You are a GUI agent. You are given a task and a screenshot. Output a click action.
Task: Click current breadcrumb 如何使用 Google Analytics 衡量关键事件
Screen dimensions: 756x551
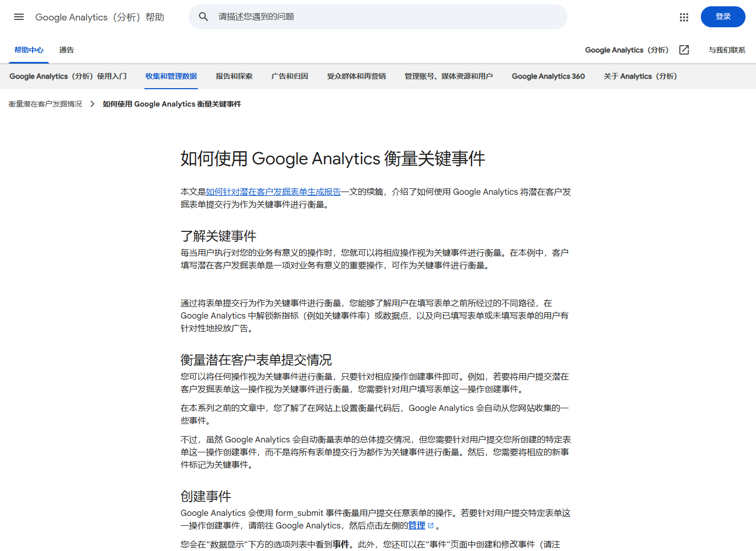(172, 104)
